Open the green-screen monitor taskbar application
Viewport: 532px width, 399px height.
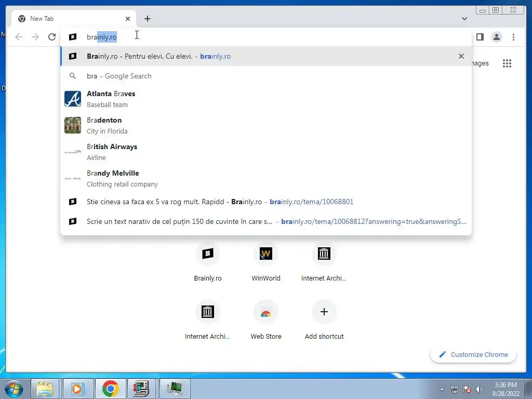[x=175, y=389]
